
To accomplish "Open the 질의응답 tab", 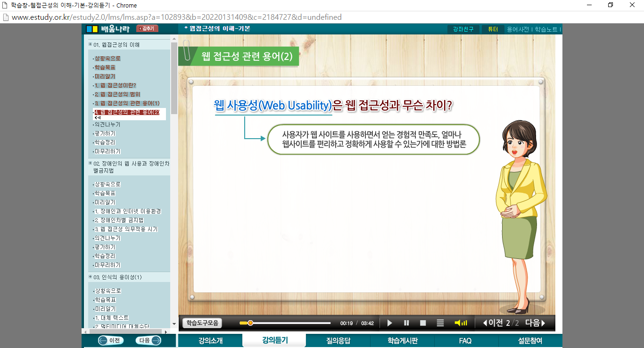I will coord(338,340).
